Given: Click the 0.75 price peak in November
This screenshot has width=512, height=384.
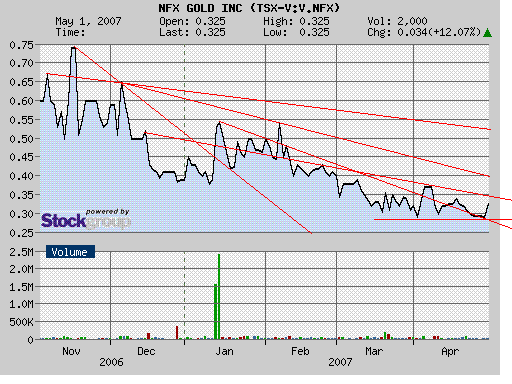Looking at the screenshot, I should coord(73,48).
